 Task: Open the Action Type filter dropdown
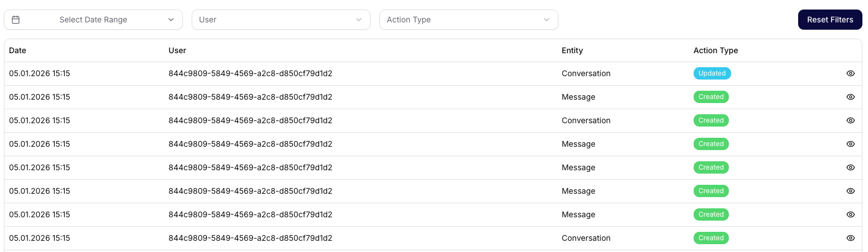pos(468,20)
